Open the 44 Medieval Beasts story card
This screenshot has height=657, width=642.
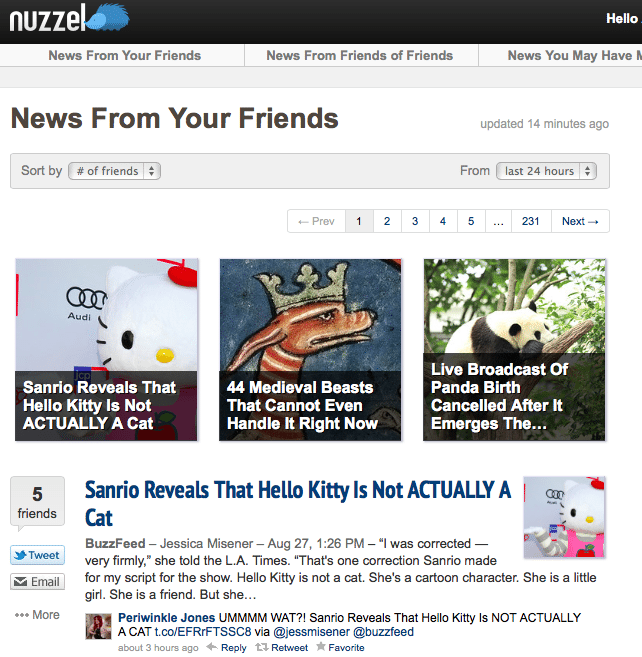[x=310, y=350]
